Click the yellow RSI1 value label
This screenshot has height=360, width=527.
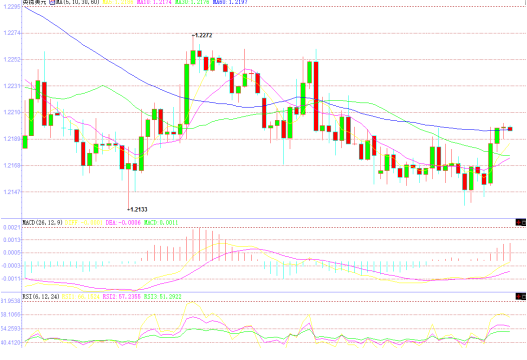tap(81, 296)
